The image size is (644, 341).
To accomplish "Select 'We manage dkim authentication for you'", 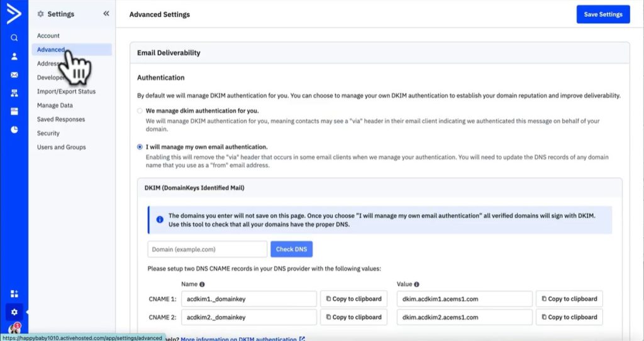I will click(140, 111).
